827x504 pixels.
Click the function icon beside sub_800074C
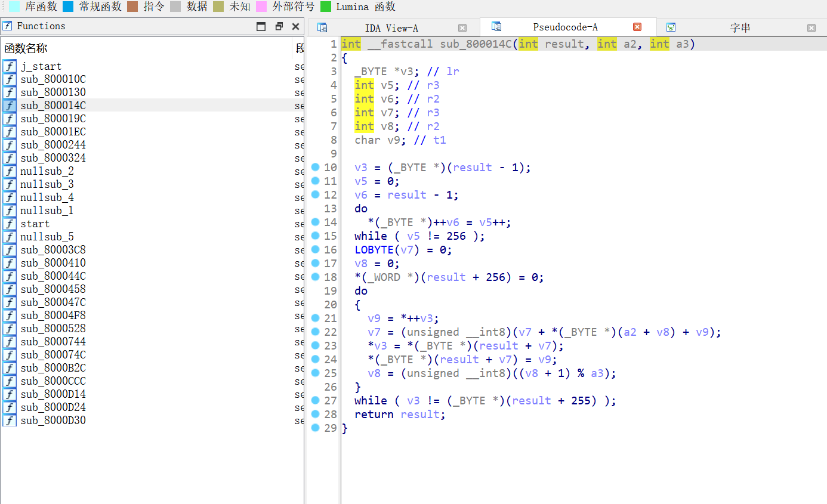pos(10,355)
